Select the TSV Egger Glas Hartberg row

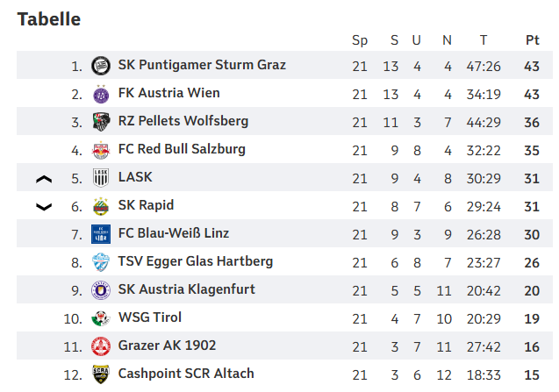(284, 262)
